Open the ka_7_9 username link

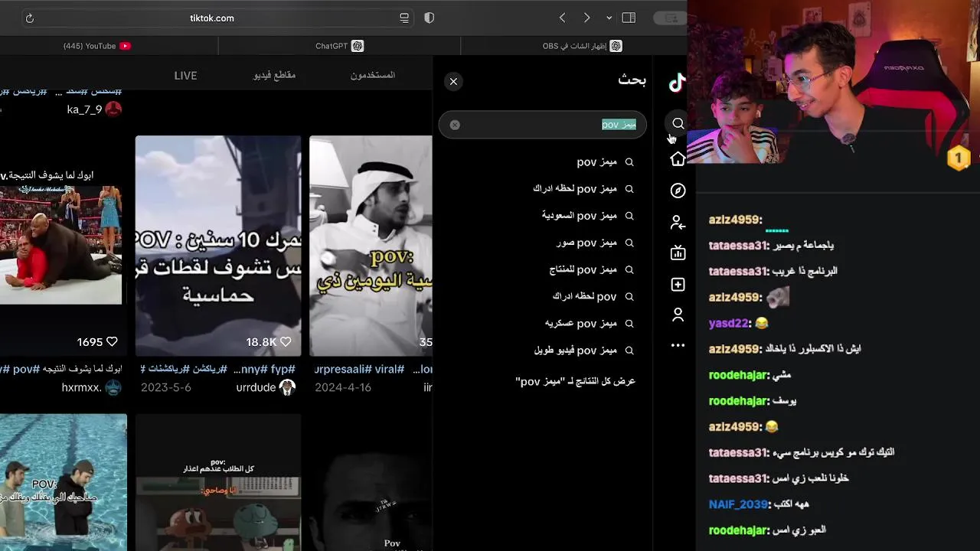click(x=84, y=109)
